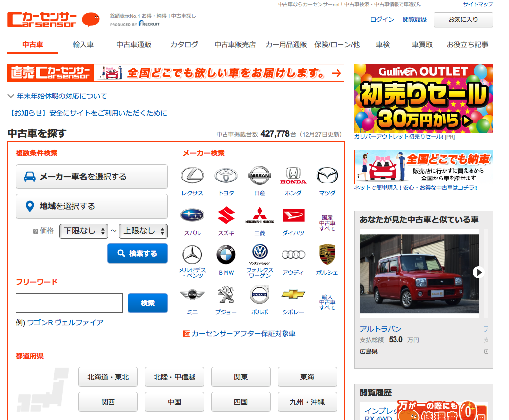509x420 pixels.
Task: Select the 関西 region button
Action: pos(108,402)
